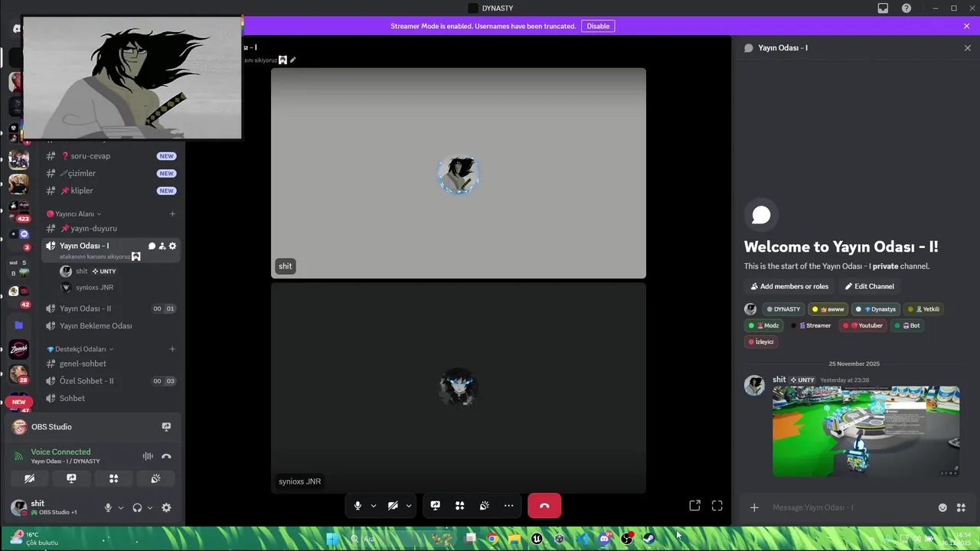Open soru-cevap text channel
Viewport: 980px width, 551px height.
click(x=111, y=156)
